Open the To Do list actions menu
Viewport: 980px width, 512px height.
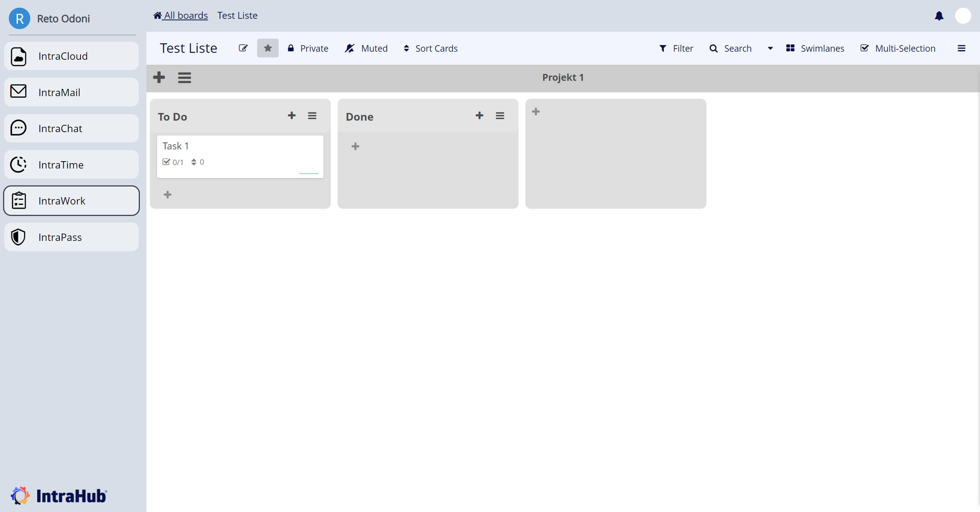[x=312, y=115]
